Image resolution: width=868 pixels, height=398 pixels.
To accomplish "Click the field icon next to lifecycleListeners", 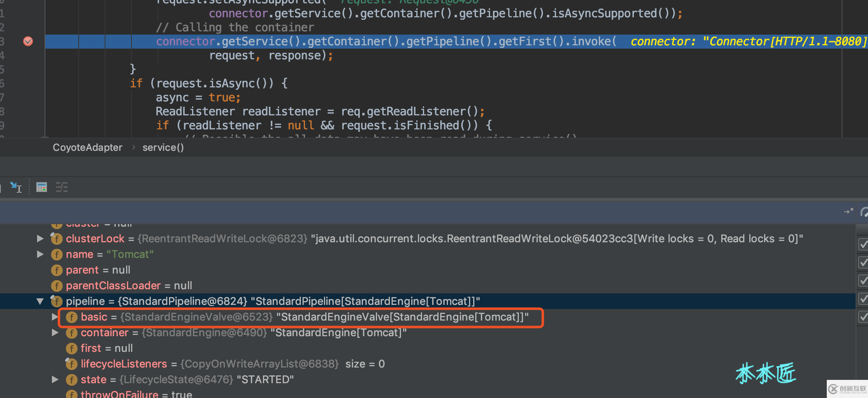I will click(x=71, y=364).
